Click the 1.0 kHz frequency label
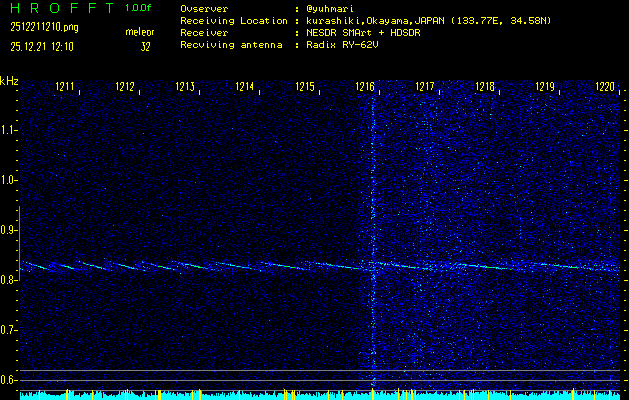Viewport: 629px width, 400px height. 9,180
